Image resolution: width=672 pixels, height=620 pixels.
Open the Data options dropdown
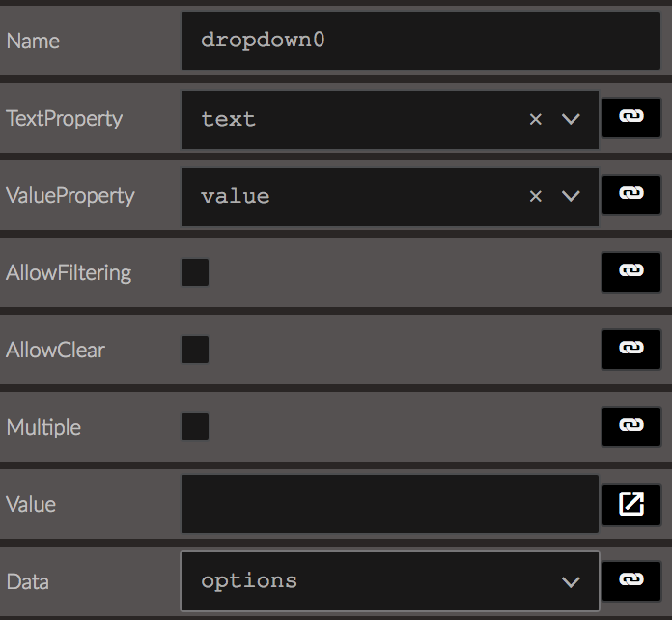coord(390,581)
